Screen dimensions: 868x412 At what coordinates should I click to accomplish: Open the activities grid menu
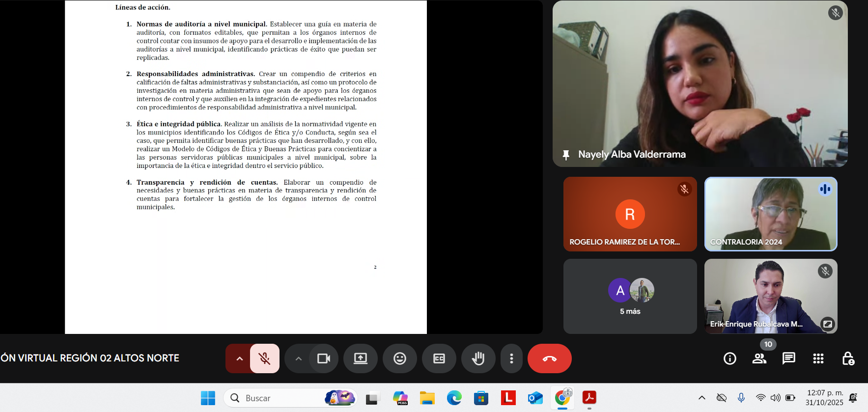pyautogui.click(x=818, y=358)
